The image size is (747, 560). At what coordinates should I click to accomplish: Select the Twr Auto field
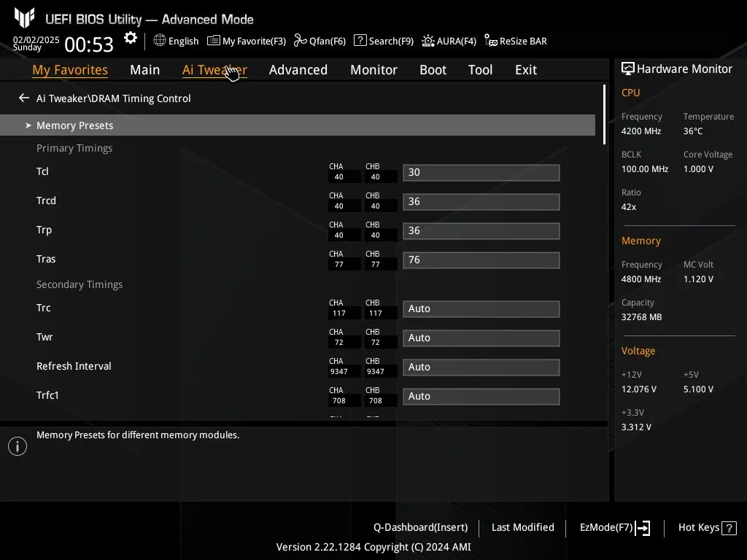point(481,338)
